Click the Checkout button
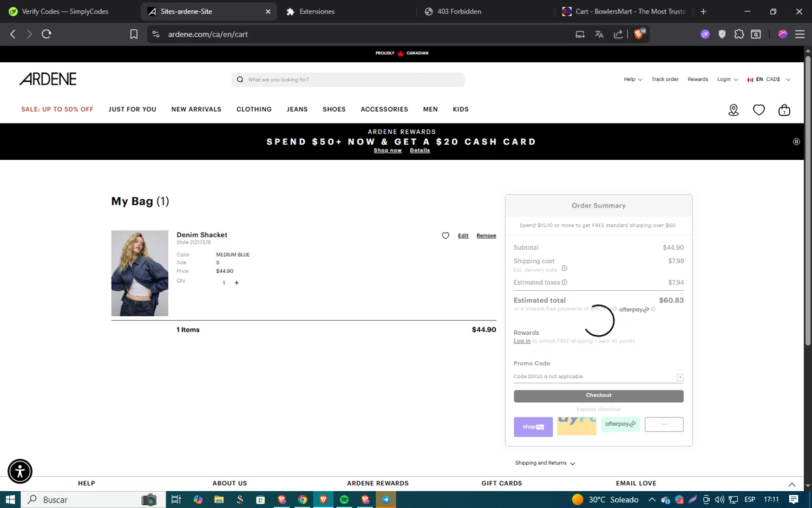Viewport: 812px width, 508px height. (x=598, y=396)
